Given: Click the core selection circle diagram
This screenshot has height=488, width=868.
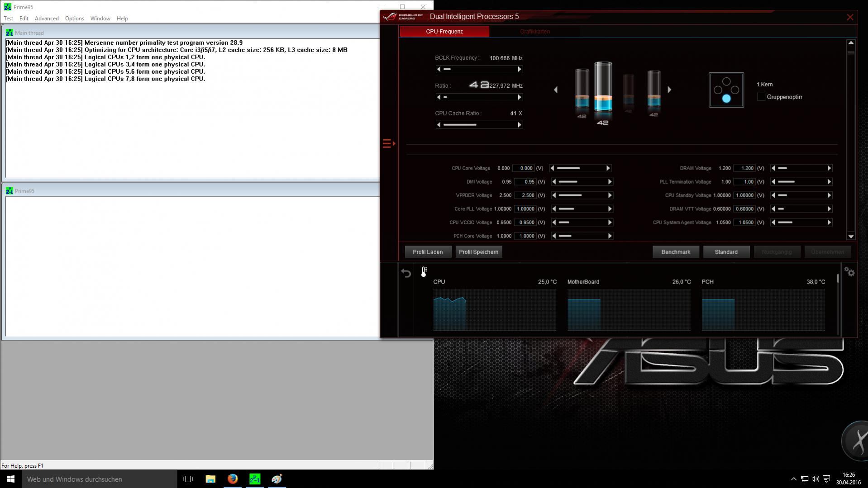Looking at the screenshot, I should [x=726, y=90].
